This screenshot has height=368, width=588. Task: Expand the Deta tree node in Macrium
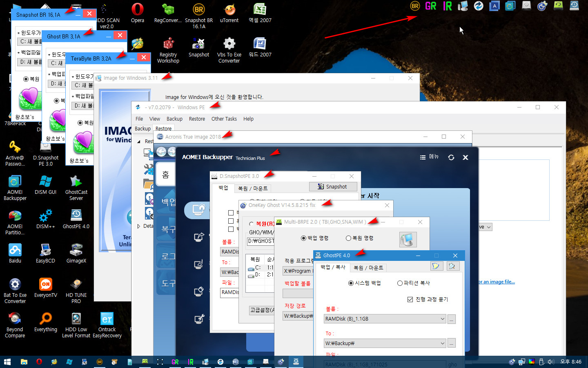(x=139, y=226)
